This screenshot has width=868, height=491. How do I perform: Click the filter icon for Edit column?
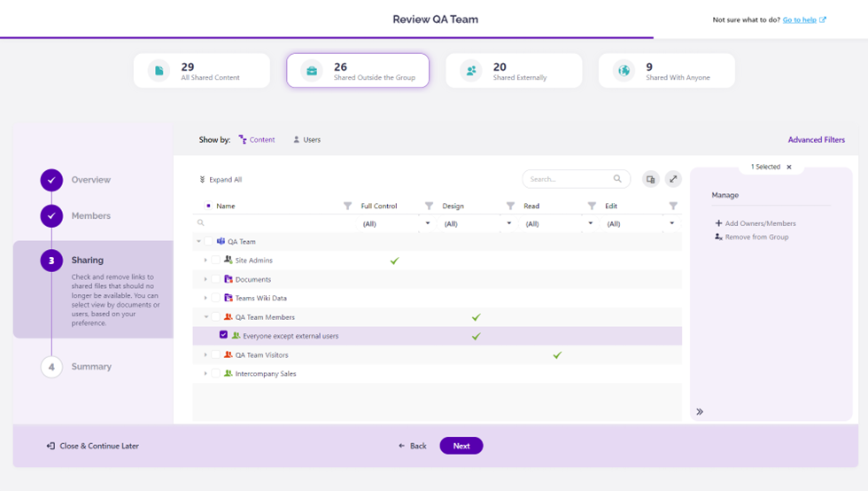[x=672, y=206]
